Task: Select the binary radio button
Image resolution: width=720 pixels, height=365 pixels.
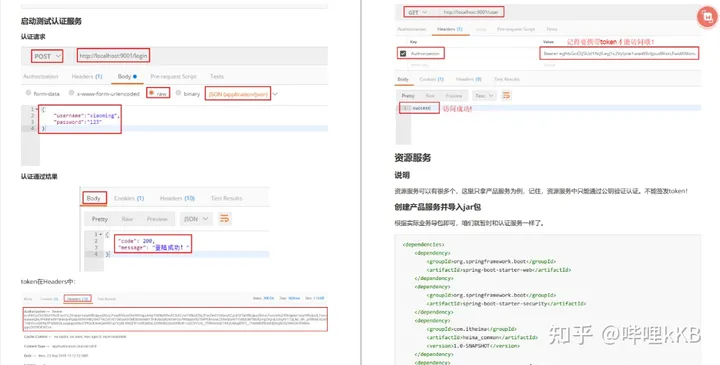Action: (178, 93)
